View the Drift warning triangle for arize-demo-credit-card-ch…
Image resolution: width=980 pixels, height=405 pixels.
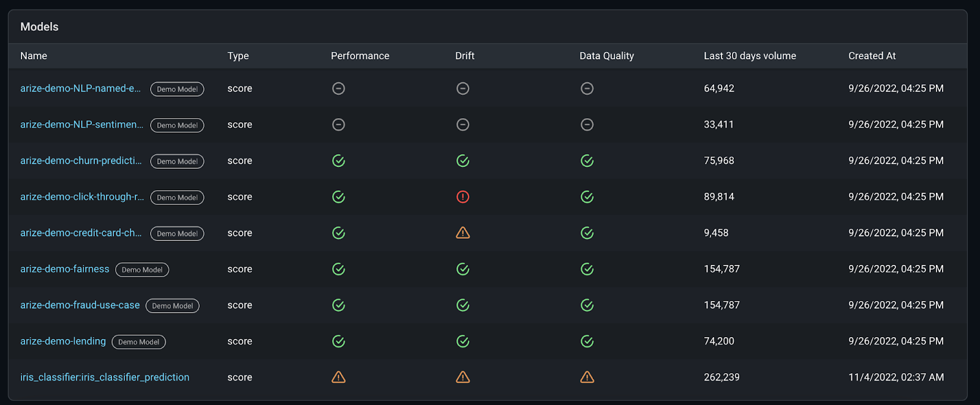(x=463, y=232)
